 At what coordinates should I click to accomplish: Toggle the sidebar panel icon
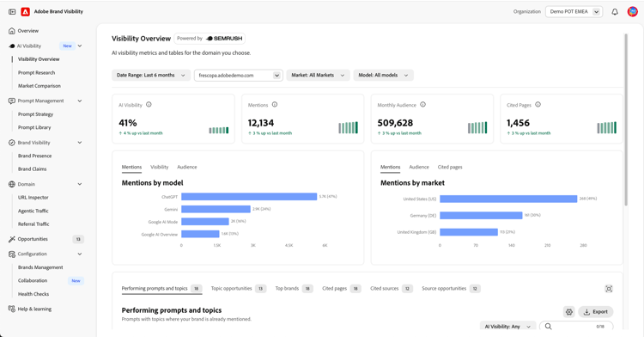(x=12, y=12)
